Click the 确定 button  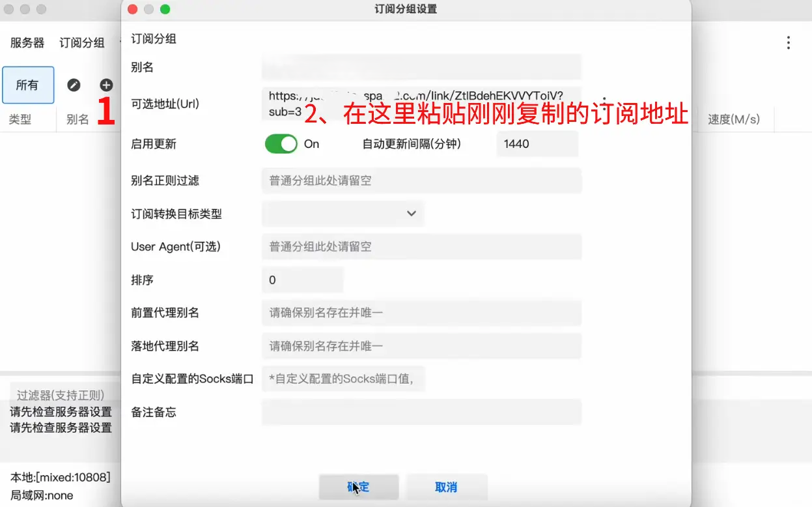pos(358,487)
